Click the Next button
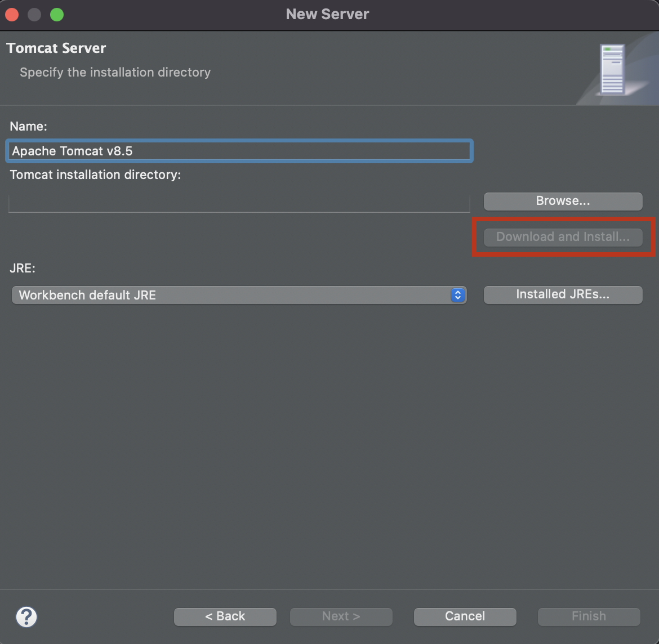Image resolution: width=659 pixels, height=644 pixels. pyautogui.click(x=341, y=616)
